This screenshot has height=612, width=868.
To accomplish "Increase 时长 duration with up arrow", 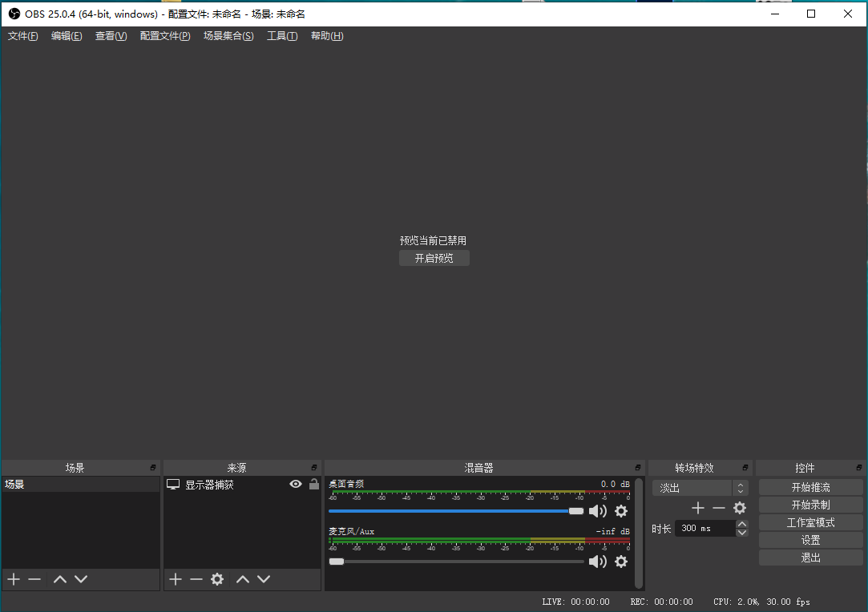I will [x=742, y=524].
